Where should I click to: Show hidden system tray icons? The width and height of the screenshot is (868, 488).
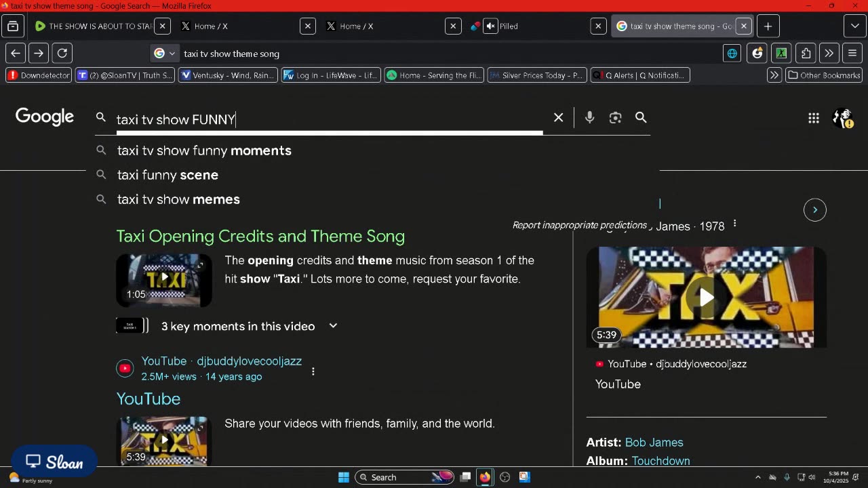pos(757,477)
